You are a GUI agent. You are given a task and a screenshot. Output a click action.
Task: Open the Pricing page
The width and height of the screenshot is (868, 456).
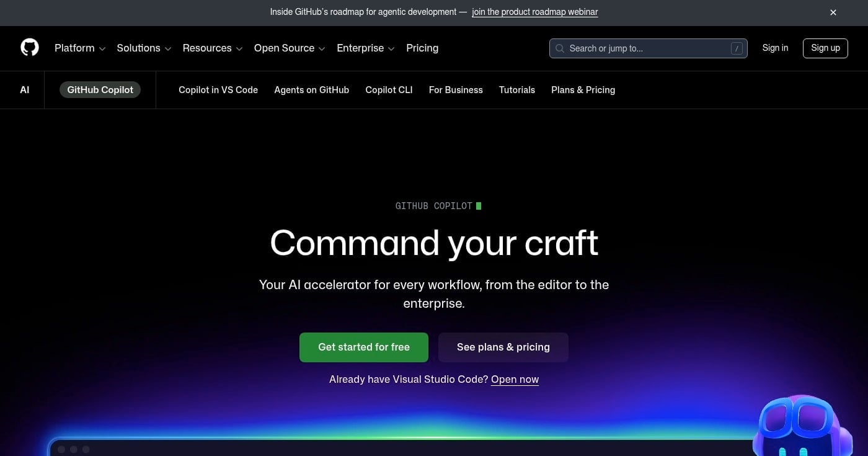(x=422, y=48)
